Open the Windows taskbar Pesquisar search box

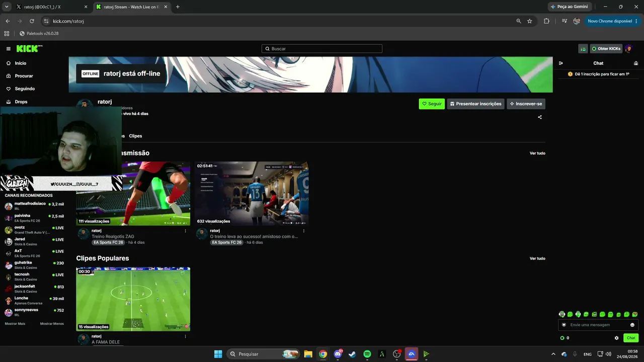[263, 354]
